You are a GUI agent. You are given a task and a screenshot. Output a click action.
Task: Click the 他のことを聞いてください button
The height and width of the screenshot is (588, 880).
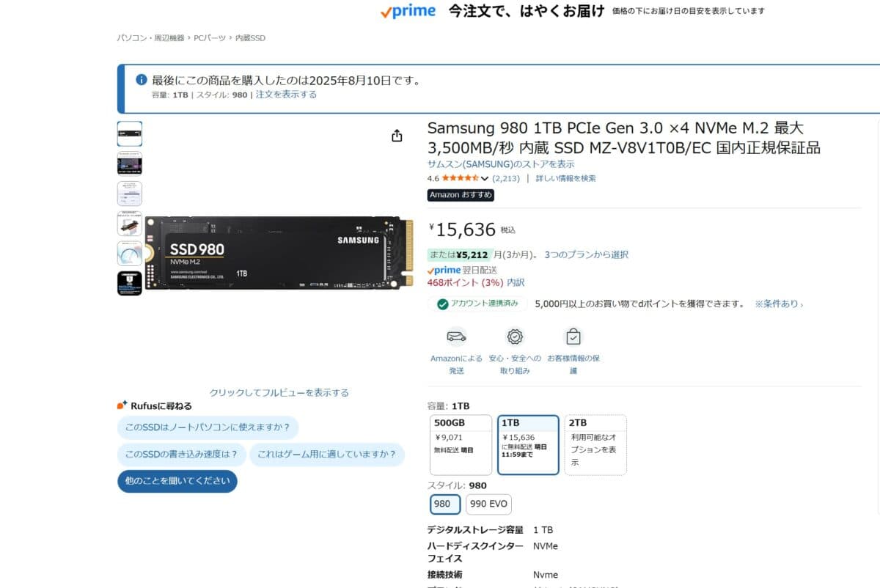(177, 481)
